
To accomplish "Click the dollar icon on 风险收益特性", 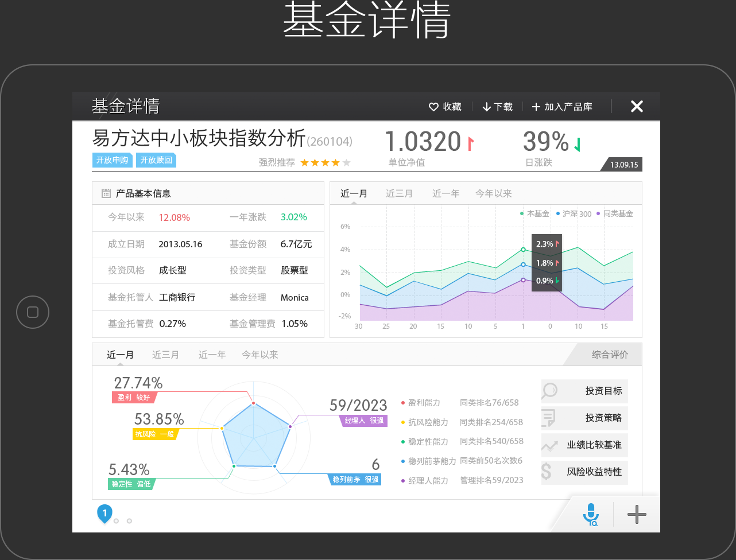I will 546,472.
